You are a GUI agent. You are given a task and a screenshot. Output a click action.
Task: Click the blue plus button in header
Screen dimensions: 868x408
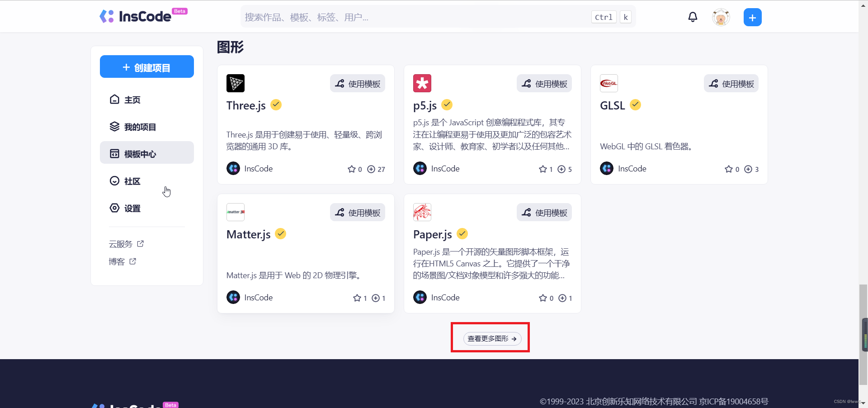pos(752,17)
